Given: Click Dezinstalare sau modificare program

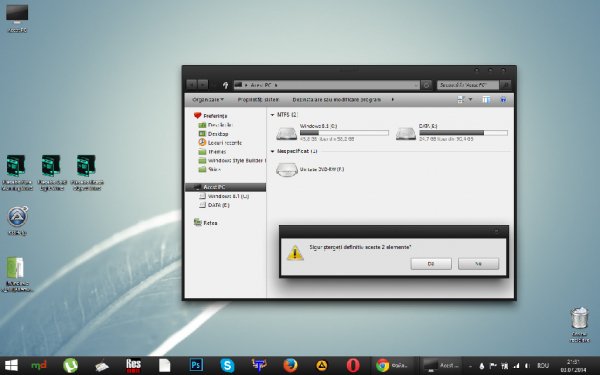Looking at the screenshot, I should point(337,99).
